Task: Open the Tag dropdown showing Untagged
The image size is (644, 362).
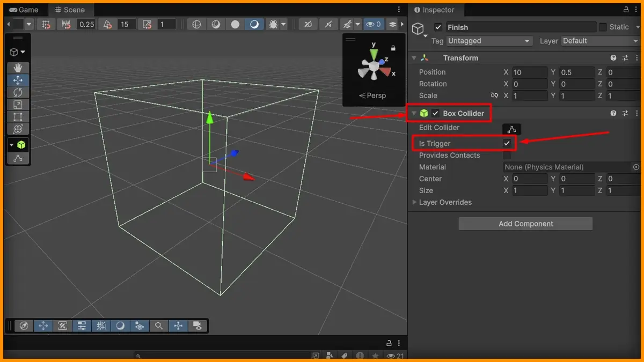Action: [x=489, y=41]
